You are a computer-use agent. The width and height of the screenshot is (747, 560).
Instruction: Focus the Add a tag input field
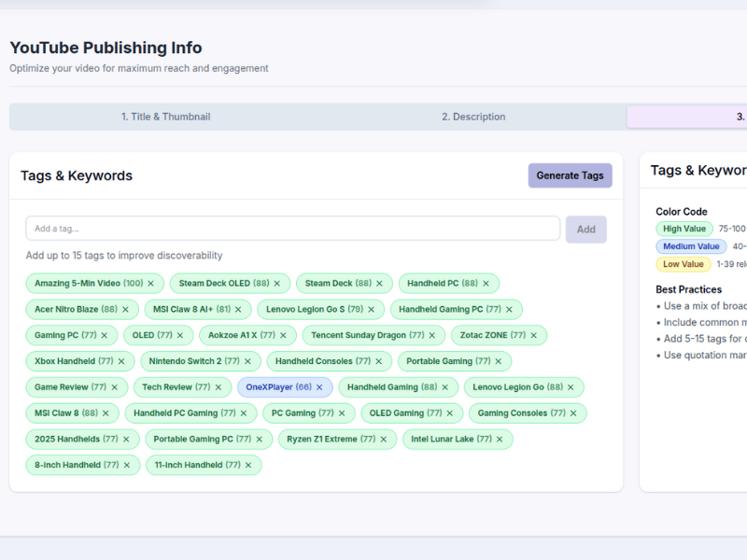pyautogui.click(x=293, y=229)
